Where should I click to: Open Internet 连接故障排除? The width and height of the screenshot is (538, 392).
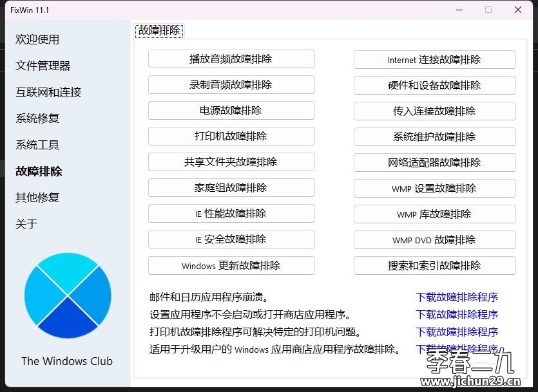pos(435,60)
